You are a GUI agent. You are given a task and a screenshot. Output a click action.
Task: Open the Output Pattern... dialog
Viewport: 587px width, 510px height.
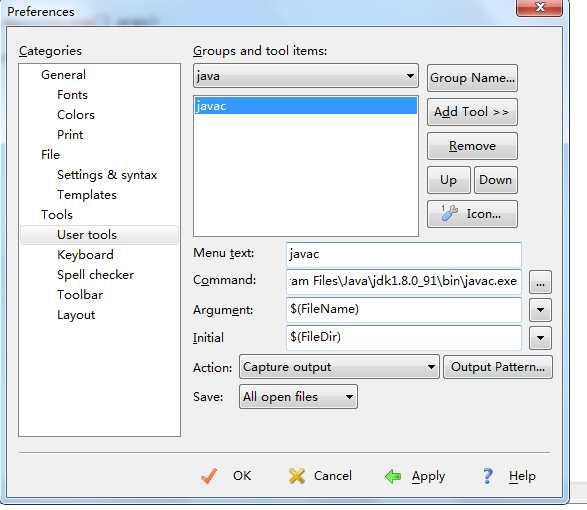498,367
